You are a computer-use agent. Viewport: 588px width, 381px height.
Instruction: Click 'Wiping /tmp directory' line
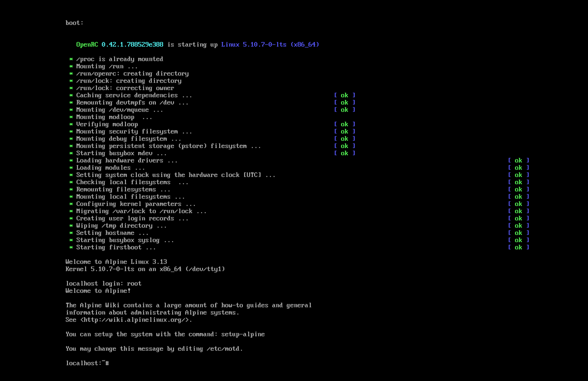(121, 226)
